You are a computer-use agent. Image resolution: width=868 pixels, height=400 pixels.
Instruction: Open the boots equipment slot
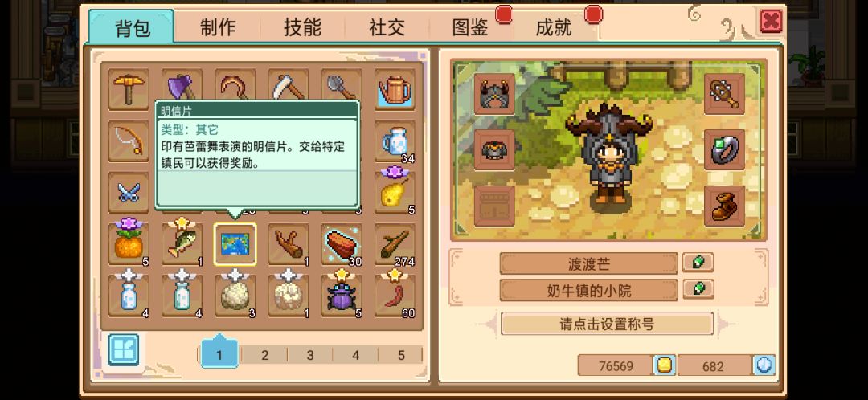coord(725,206)
